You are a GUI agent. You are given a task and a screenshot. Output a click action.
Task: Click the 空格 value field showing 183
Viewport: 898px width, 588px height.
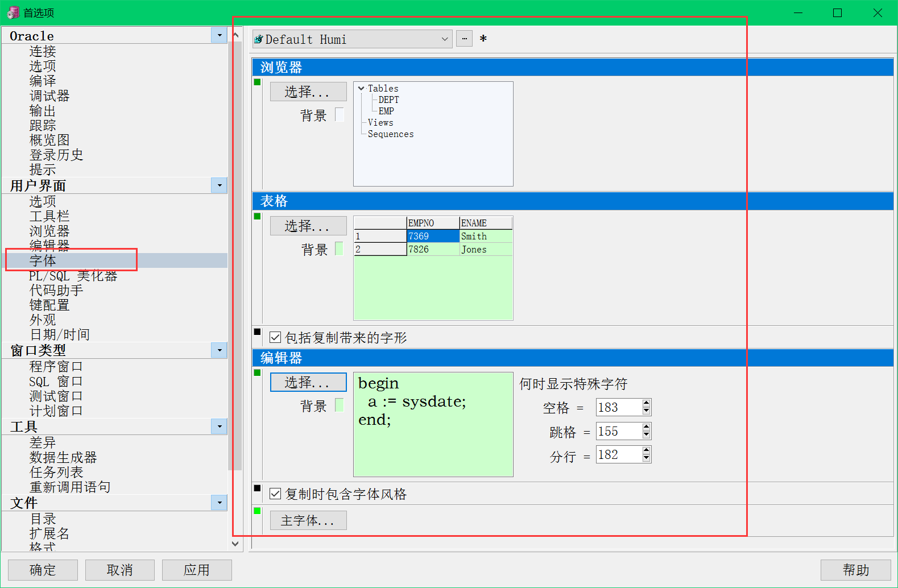click(619, 407)
